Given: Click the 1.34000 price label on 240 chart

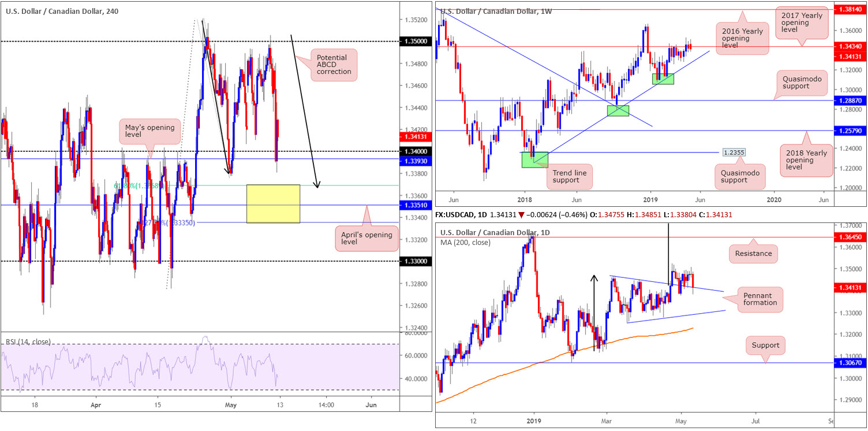Looking at the screenshot, I should coord(415,151).
